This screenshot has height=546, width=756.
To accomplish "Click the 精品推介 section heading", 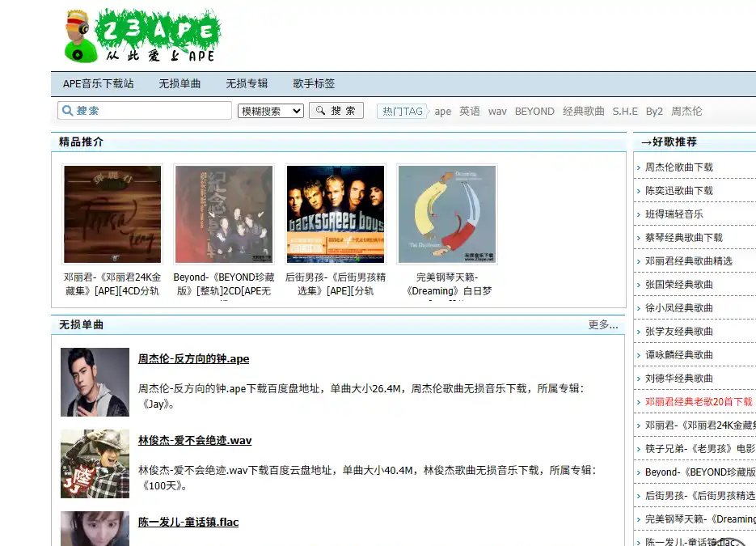I will click(x=81, y=142).
